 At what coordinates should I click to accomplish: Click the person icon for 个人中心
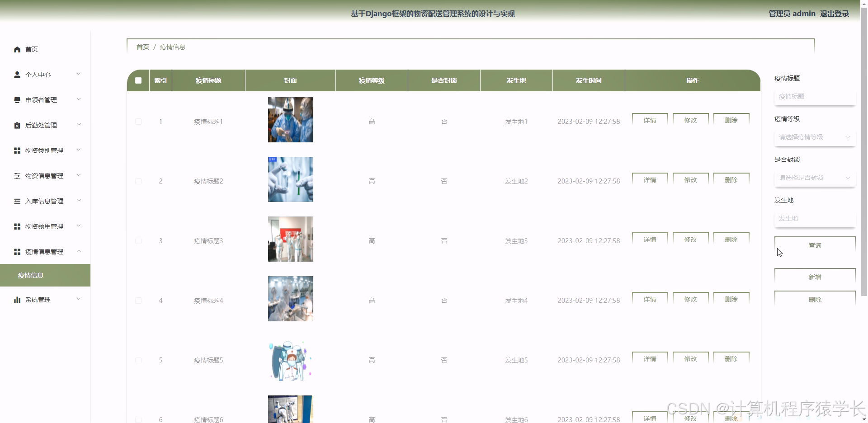tap(17, 75)
